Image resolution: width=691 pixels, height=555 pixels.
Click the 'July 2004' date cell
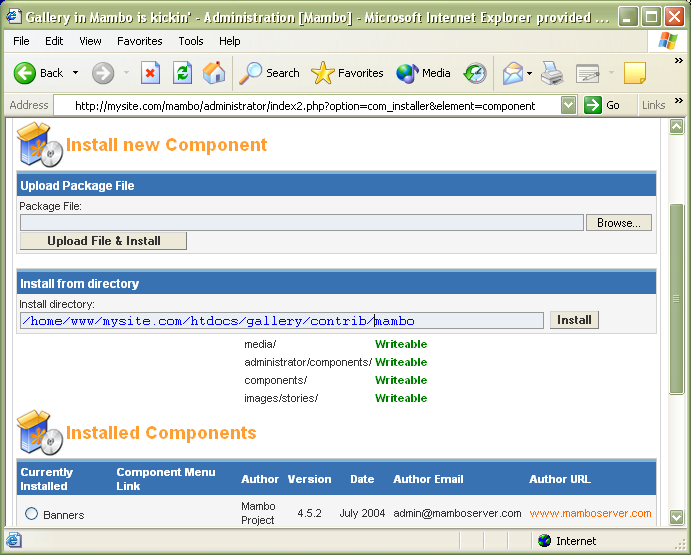click(x=362, y=513)
